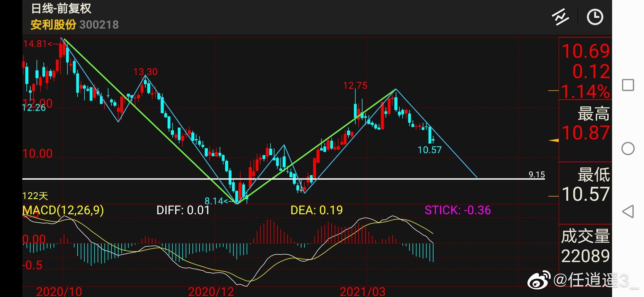
Task: Tap the 122天 day count label
Action: click(35, 196)
